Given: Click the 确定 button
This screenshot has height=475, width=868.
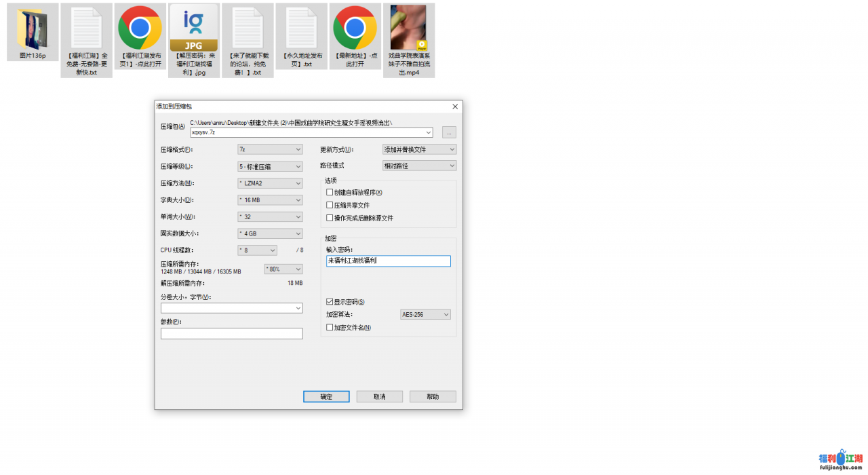Looking at the screenshot, I should 326,397.
